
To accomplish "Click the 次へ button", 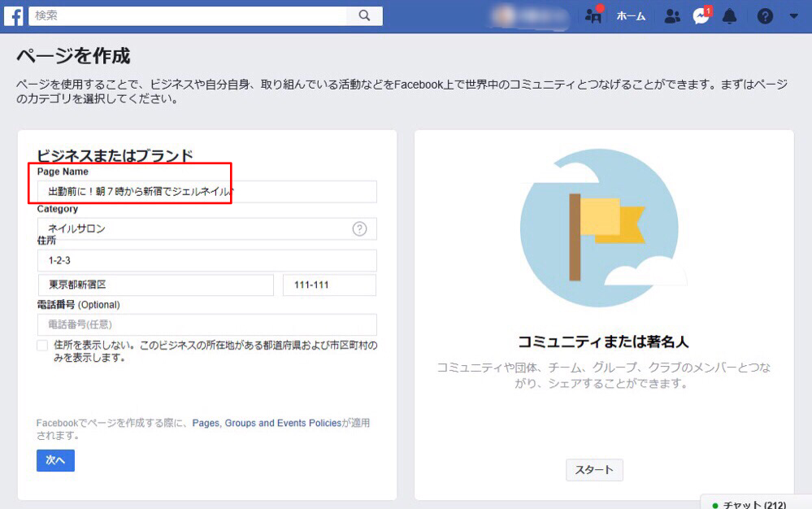I will point(54,460).
